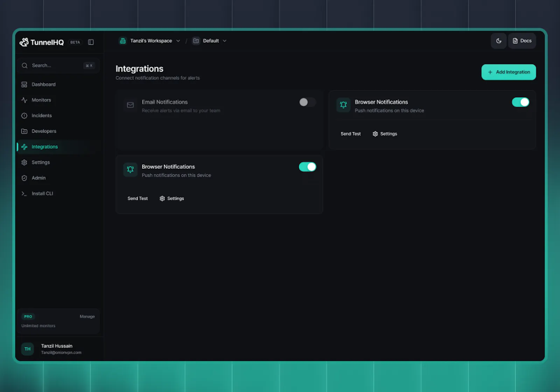Click Send Test on right card
The height and width of the screenshot is (392, 560).
click(x=351, y=134)
